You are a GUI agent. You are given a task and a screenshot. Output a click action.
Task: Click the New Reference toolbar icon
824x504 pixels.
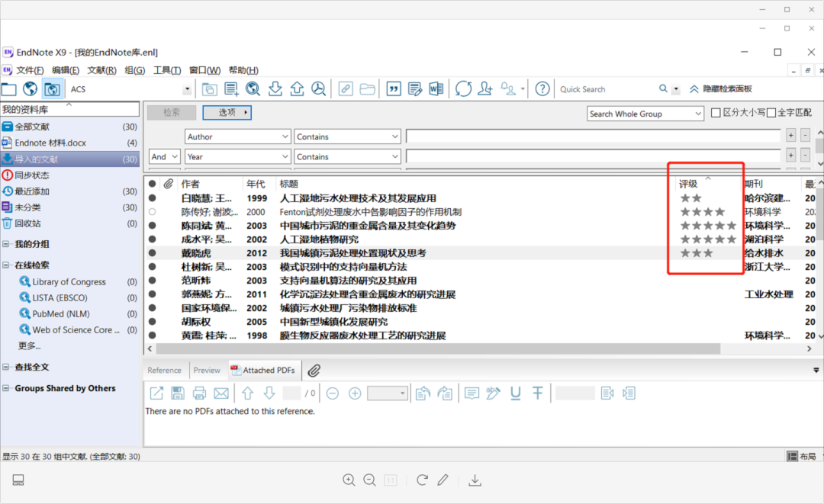[x=231, y=89]
